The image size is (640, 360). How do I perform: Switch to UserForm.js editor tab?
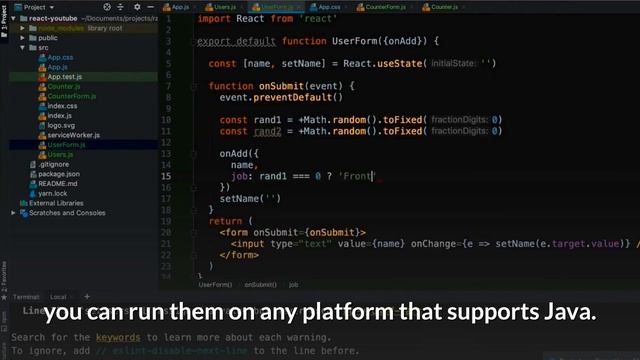[276, 7]
